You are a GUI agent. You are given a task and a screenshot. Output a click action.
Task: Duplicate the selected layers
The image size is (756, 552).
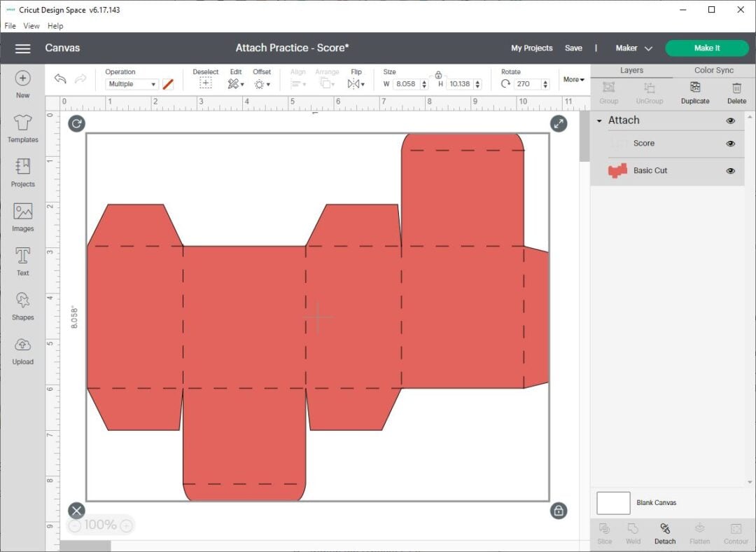coord(694,91)
